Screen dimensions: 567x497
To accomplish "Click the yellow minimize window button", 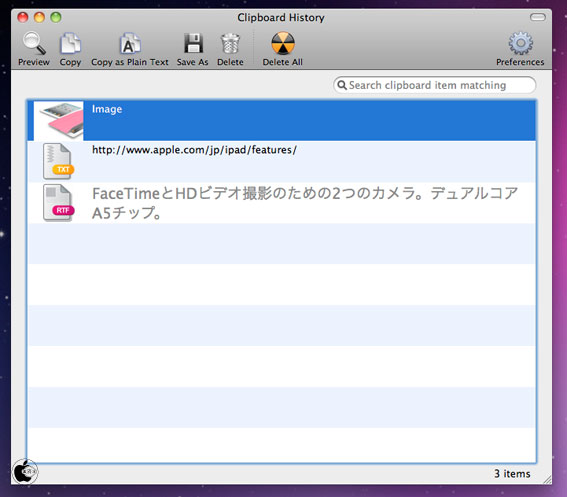I will (x=39, y=17).
